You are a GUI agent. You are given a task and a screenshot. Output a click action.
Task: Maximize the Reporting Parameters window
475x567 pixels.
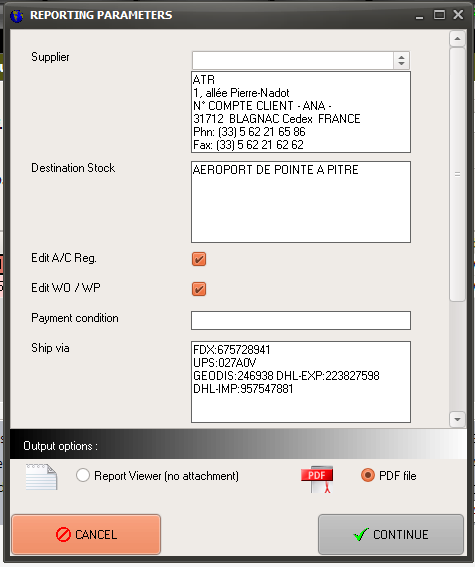439,15
